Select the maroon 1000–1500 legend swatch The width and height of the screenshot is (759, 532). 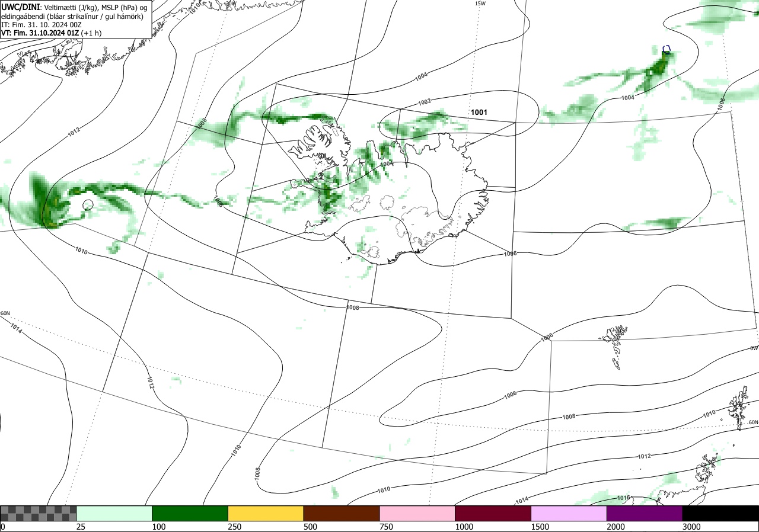(493, 513)
